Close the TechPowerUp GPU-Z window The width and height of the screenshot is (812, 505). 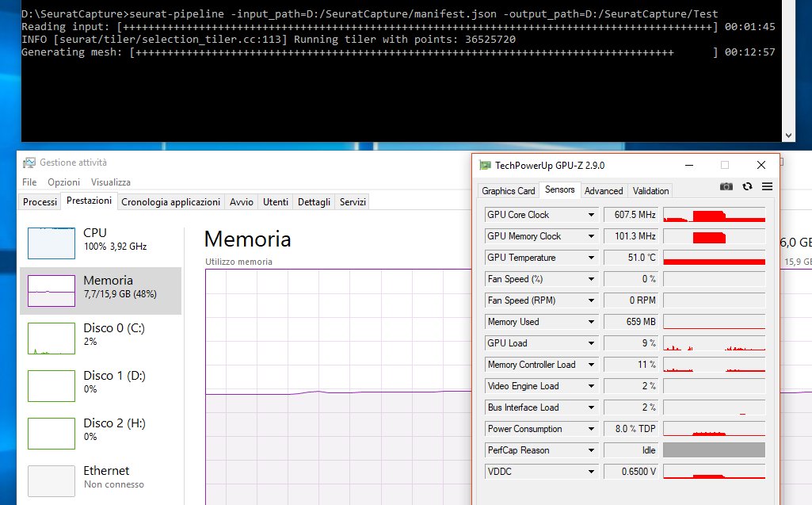pos(761,165)
